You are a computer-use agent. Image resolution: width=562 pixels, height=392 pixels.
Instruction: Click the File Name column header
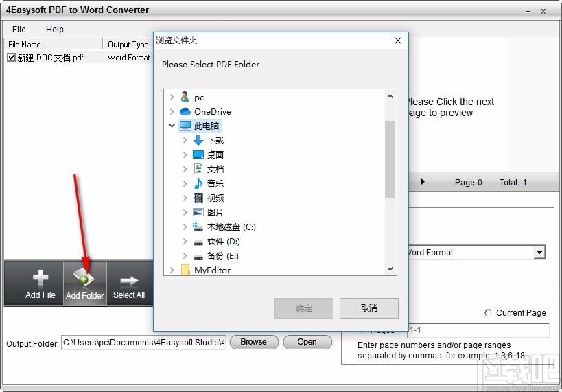click(53, 44)
